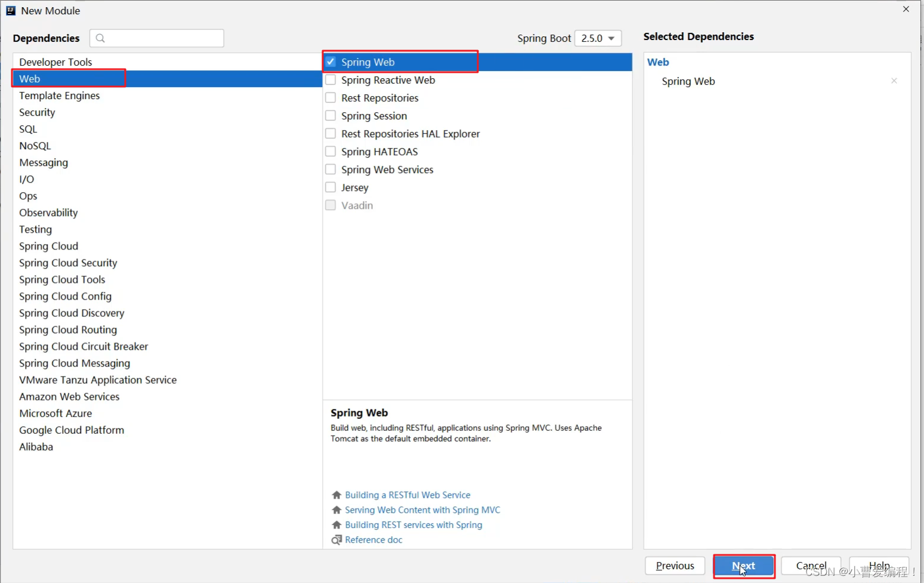Uncheck the Spring Web checkbox
The width and height of the screenshot is (924, 583).
330,61
